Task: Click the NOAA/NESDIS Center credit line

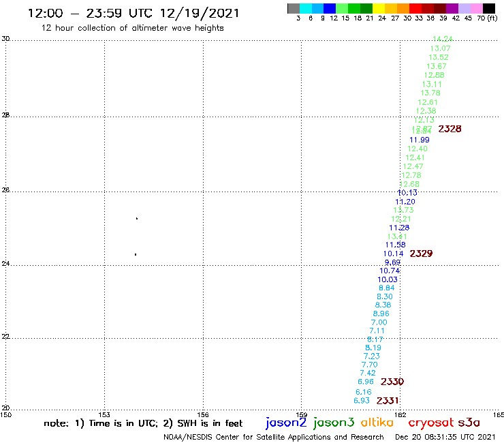Action: pyautogui.click(x=274, y=437)
